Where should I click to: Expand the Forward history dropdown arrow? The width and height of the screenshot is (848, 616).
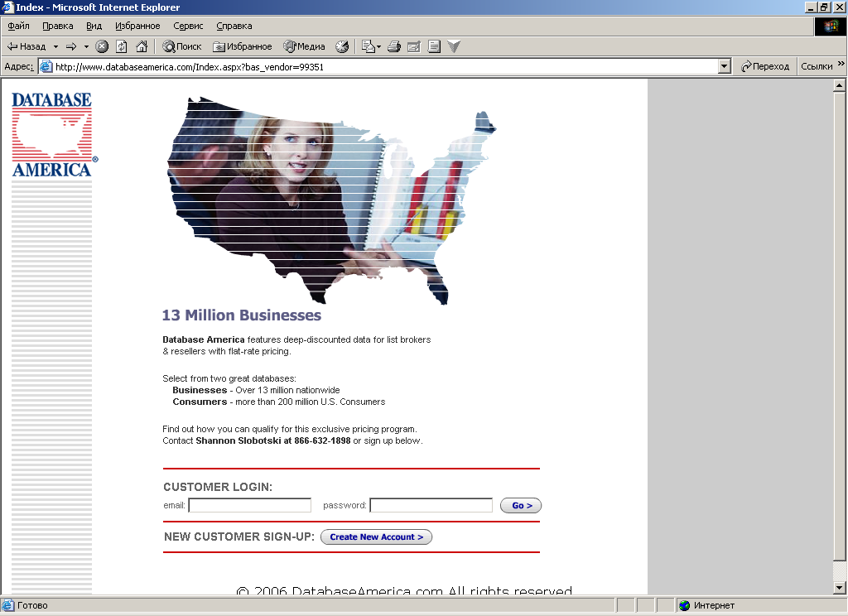click(86, 46)
